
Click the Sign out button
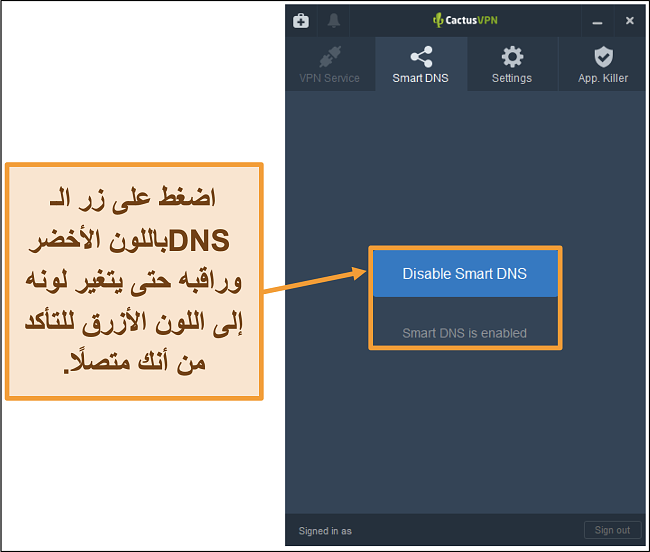612,530
